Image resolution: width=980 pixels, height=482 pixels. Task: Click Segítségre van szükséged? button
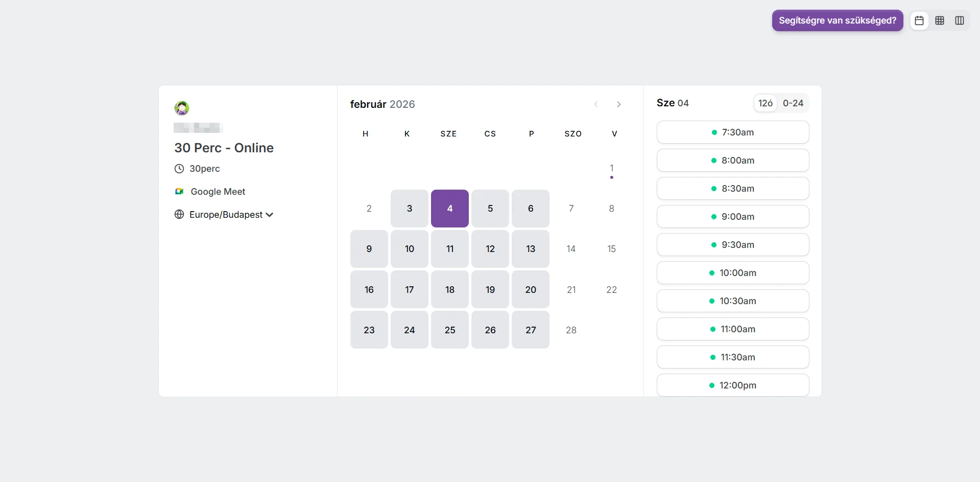click(838, 20)
